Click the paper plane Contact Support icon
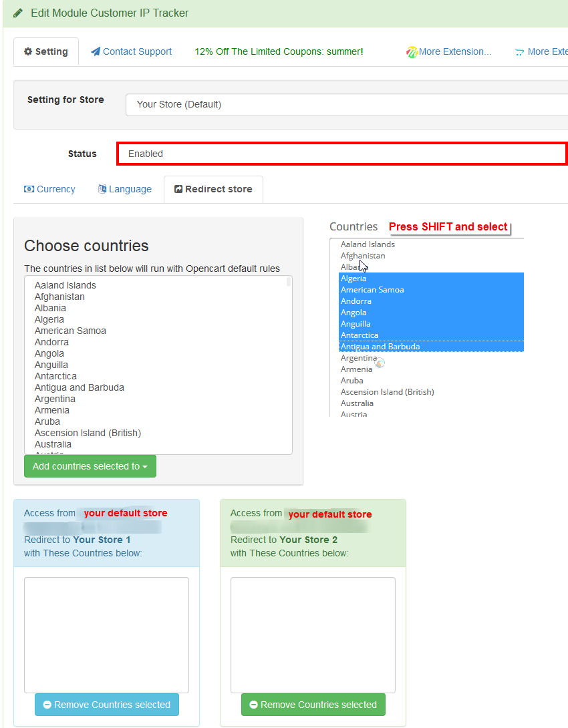Screen dimensions: 568x728 pyautogui.click(x=96, y=51)
